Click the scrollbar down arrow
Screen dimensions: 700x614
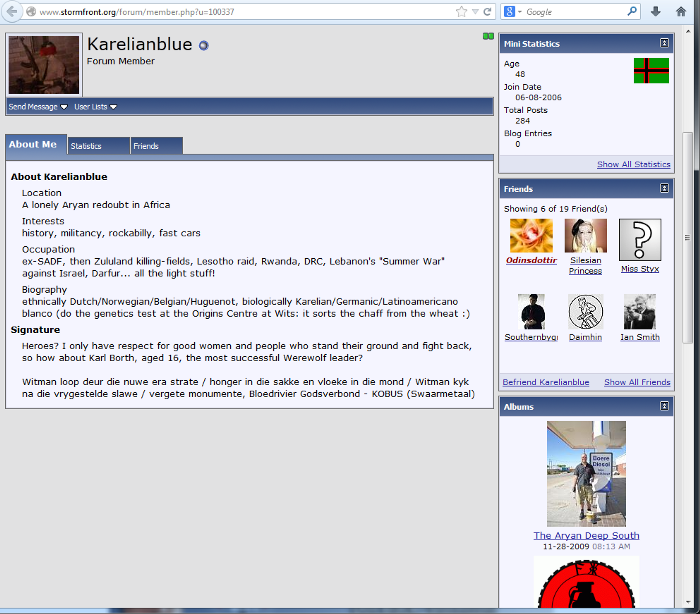coord(688,602)
